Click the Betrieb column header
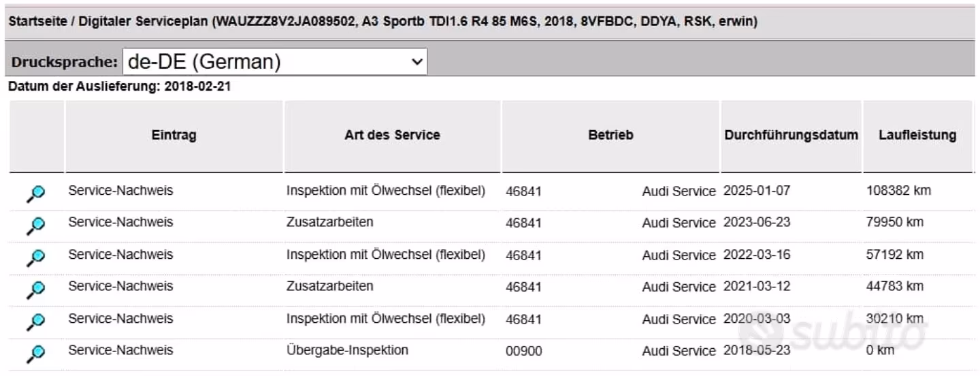This screenshot has width=980, height=376. 610,135
